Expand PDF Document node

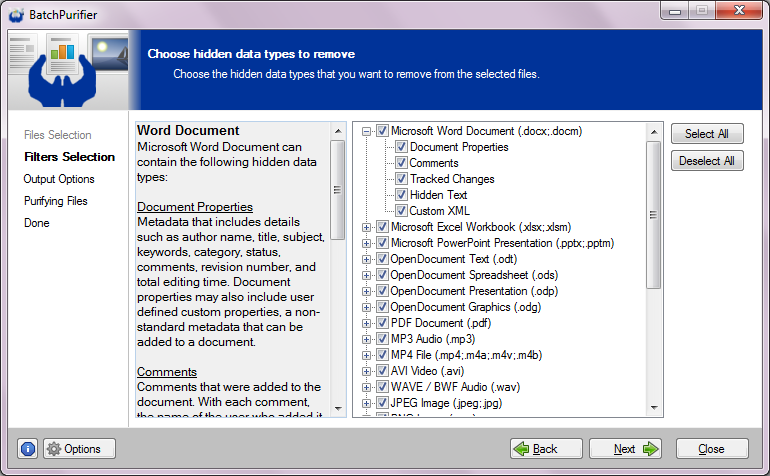click(366, 323)
